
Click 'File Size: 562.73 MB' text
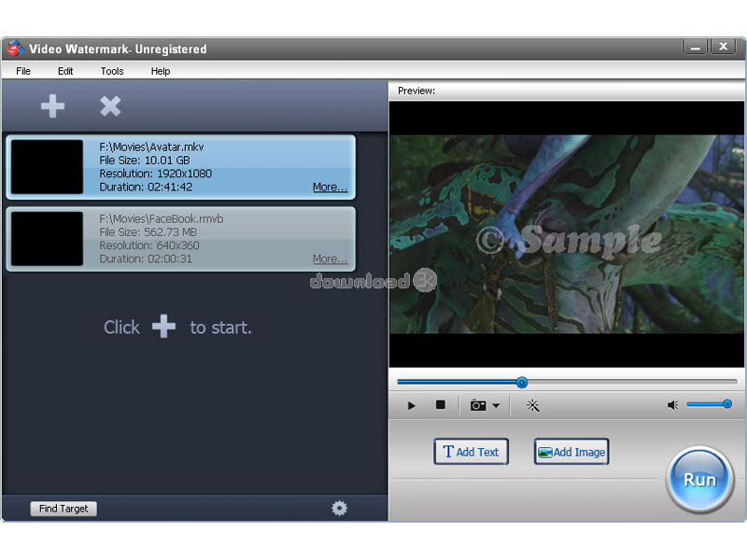pos(148,231)
